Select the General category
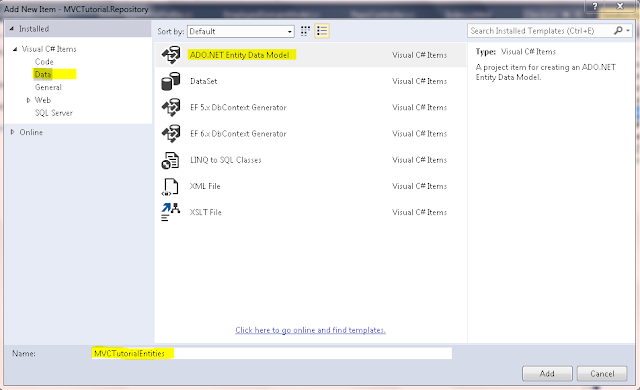 pos(48,87)
